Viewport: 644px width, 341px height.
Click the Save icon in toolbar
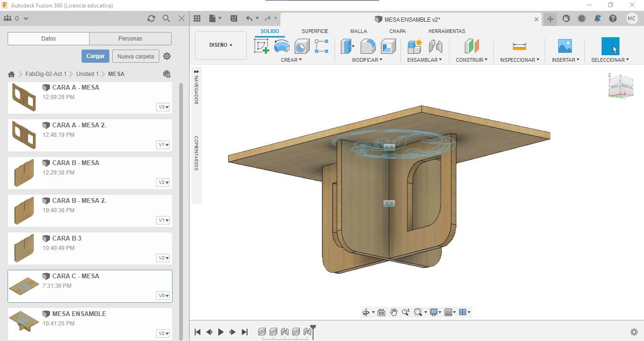(233, 18)
